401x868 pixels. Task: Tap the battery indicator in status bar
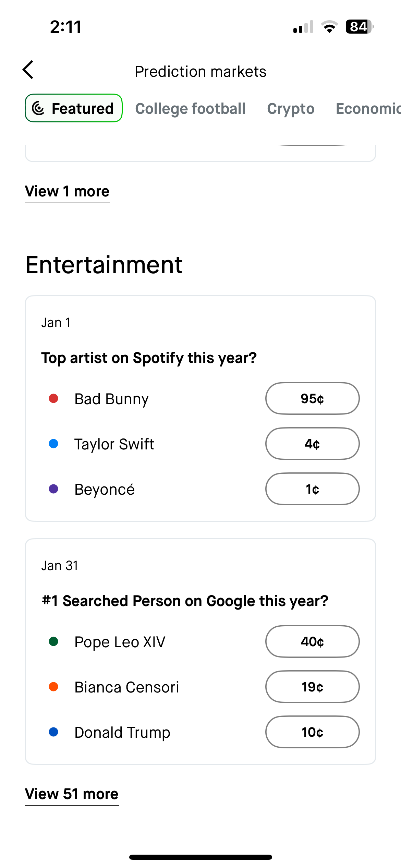click(x=359, y=27)
